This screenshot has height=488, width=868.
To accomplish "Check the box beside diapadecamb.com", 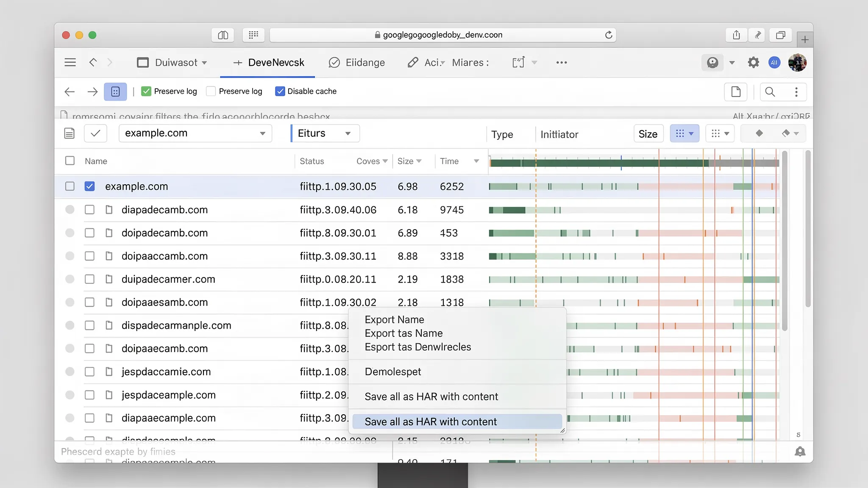I will [89, 210].
